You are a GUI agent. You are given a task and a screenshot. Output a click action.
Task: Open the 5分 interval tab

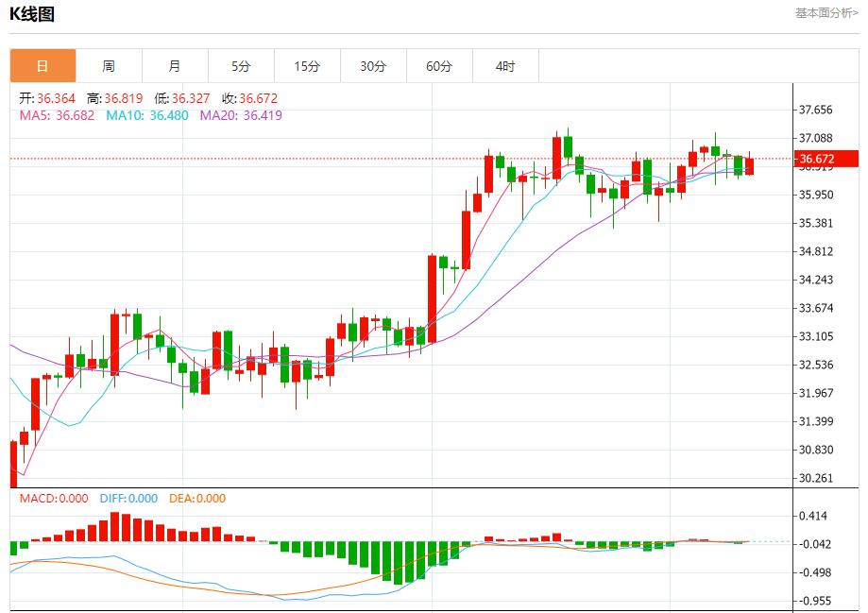pos(241,66)
